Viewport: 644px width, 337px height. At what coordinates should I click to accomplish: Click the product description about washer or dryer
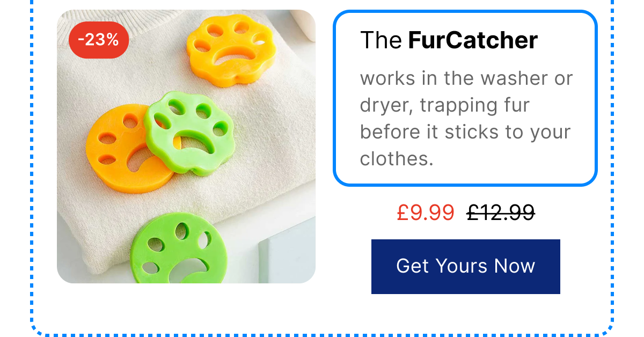[466, 119]
